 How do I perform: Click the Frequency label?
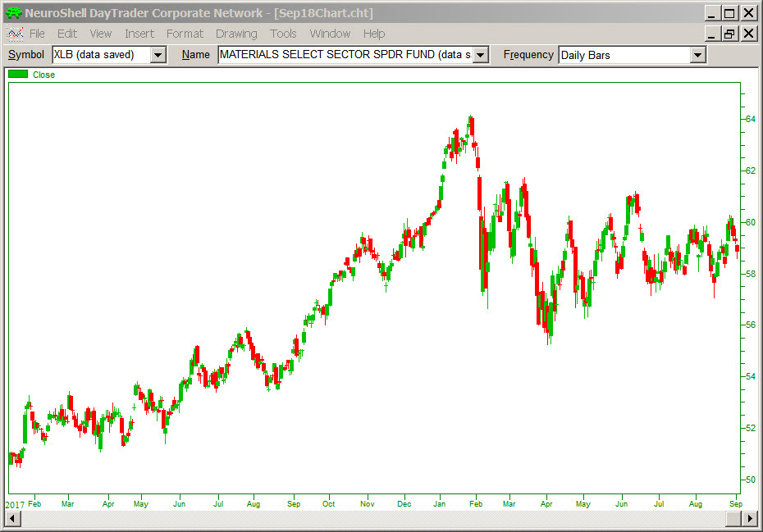[528, 54]
